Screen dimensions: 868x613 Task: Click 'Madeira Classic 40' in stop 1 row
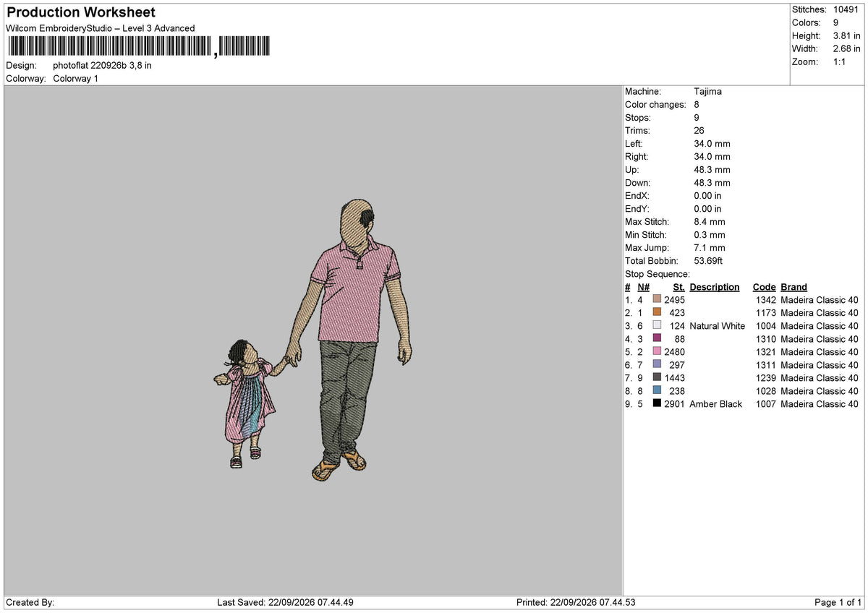click(820, 300)
